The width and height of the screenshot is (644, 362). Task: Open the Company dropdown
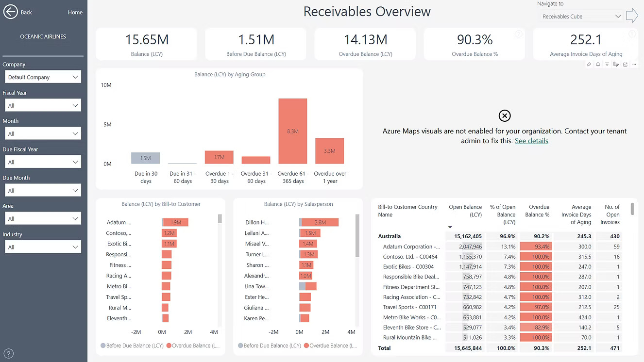pyautogui.click(x=43, y=77)
